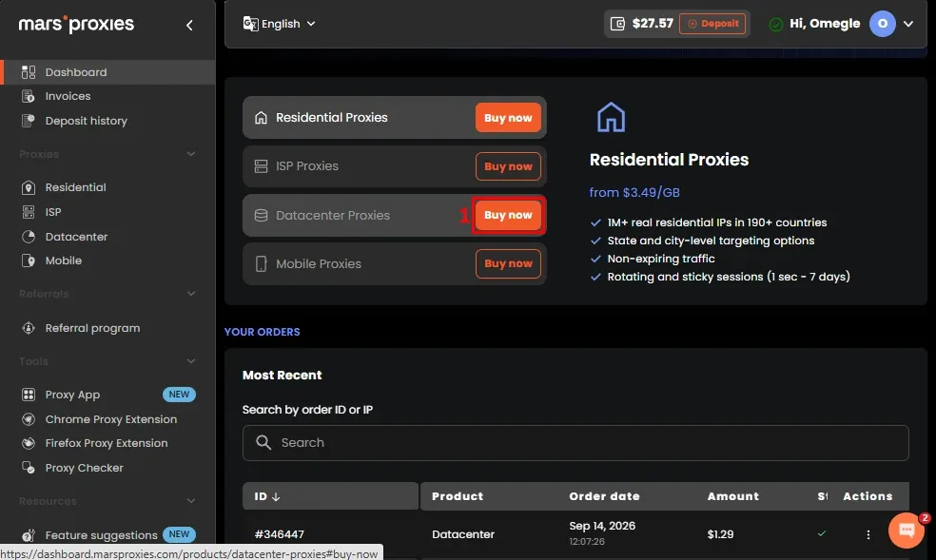This screenshot has height=560, width=936.
Task: Collapse the Proxies sidebar section
Action: click(x=191, y=154)
